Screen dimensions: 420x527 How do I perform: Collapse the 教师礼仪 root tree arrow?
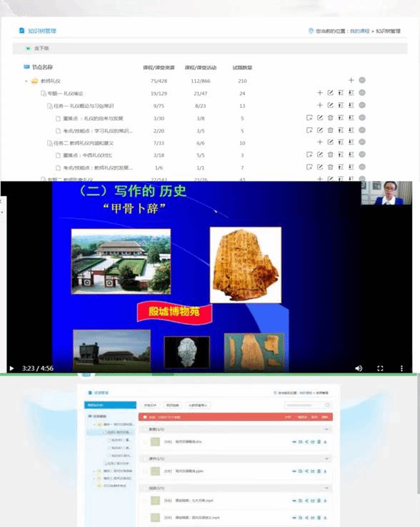[26, 81]
